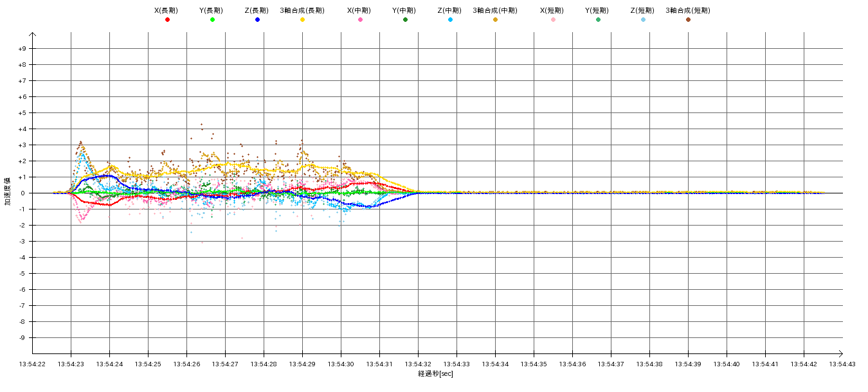Click the 加速度値 vertical axis title
Image resolution: width=868 pixels, height=392 pixels.
8,192
